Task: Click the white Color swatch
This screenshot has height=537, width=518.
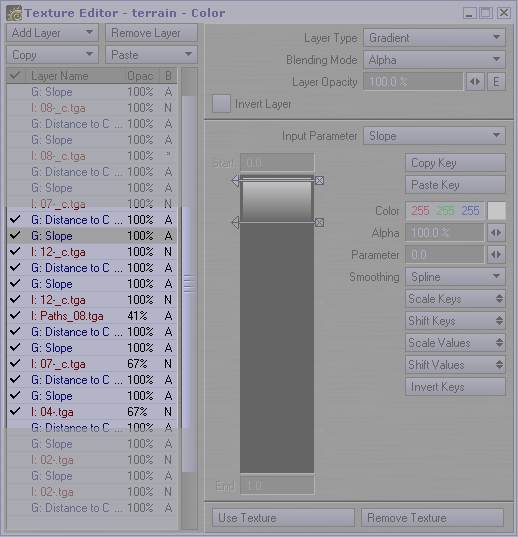Action: point(496,211)
